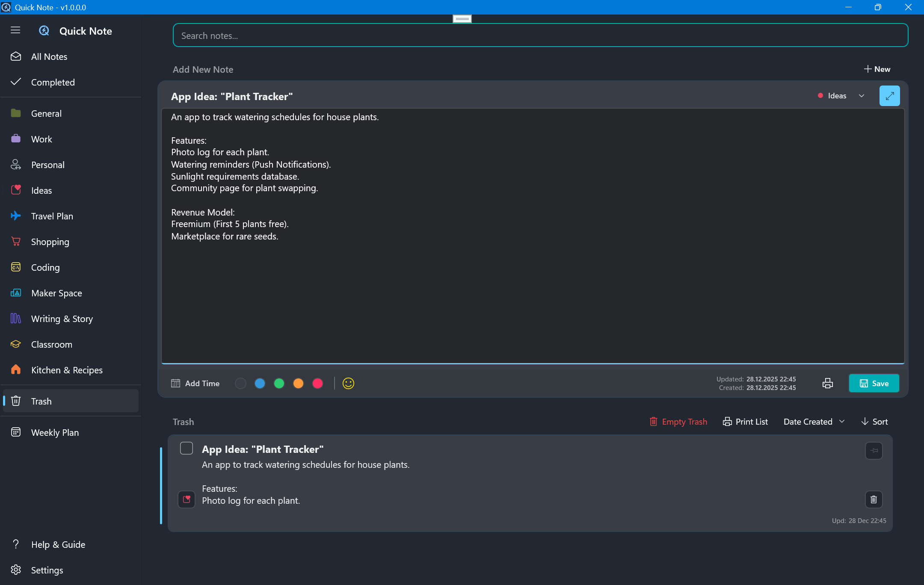Open the Date Created sort dropdown

[814, 422]
